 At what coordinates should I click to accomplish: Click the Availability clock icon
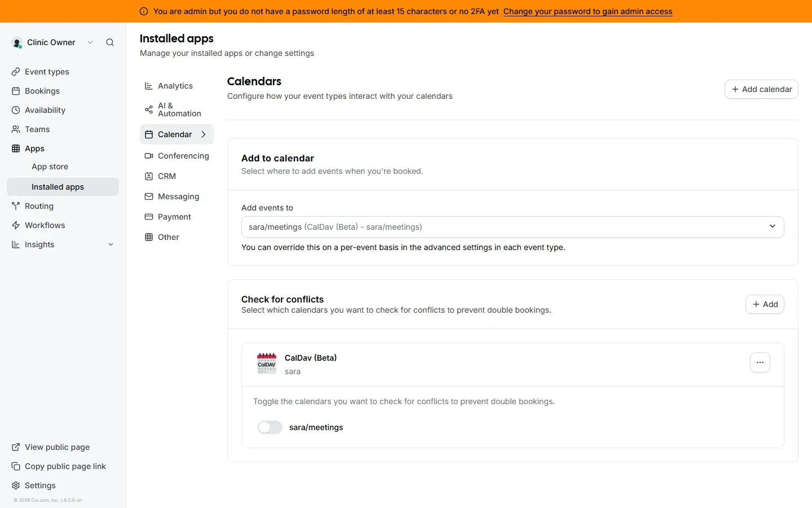click(x=16, y=110)
